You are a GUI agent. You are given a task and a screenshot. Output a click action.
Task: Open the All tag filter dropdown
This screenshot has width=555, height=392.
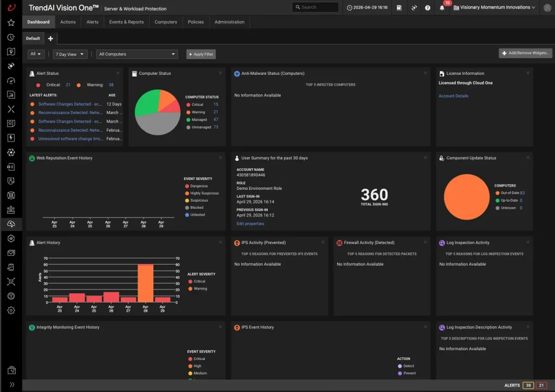click(x=36, y=54)
